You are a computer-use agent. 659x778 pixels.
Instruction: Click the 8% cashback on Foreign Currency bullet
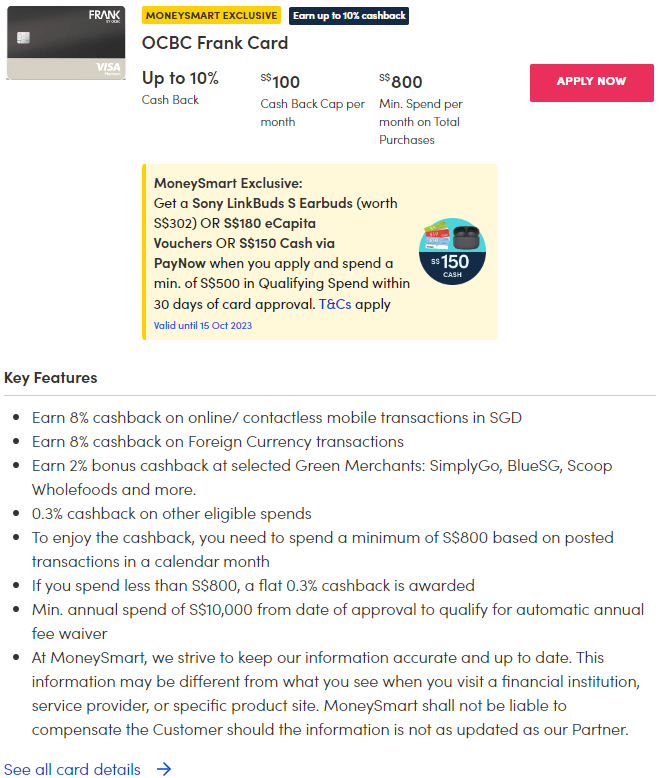218,441
